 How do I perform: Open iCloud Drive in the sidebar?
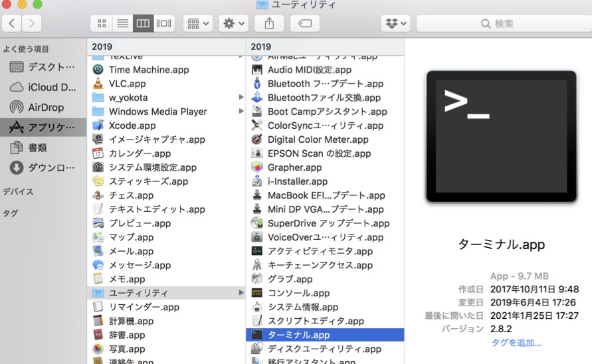[43, 87]
